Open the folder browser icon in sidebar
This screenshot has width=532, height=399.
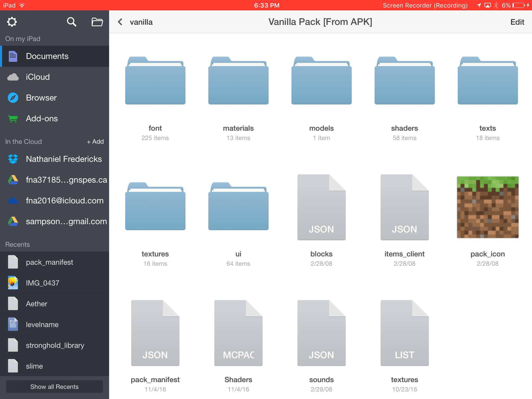coord(97,22)
